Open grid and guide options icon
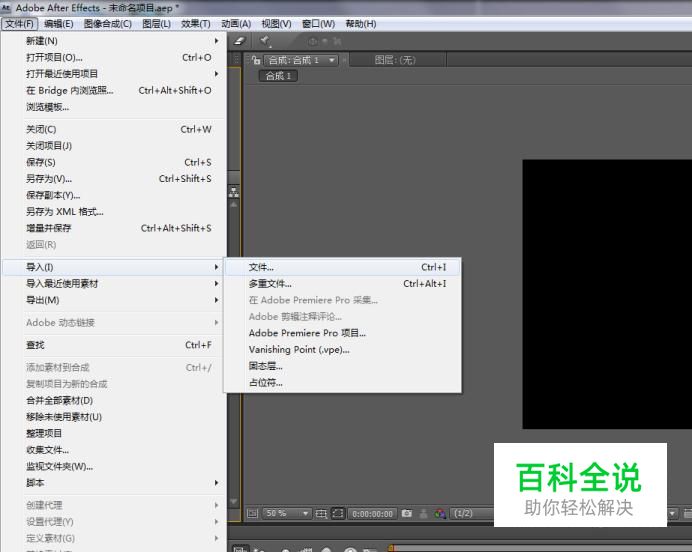This screenshot has width=692, height=552. pyautogui.click(x=321, y=513)
